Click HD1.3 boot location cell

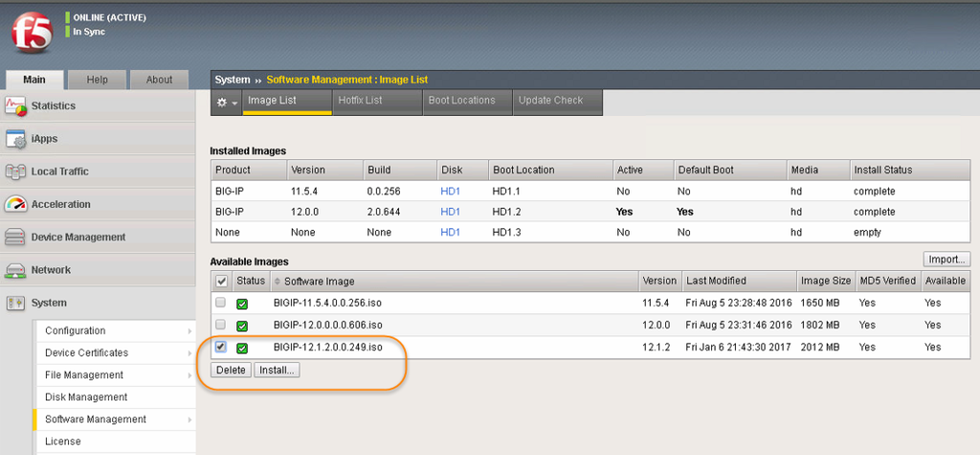point(507,232)
